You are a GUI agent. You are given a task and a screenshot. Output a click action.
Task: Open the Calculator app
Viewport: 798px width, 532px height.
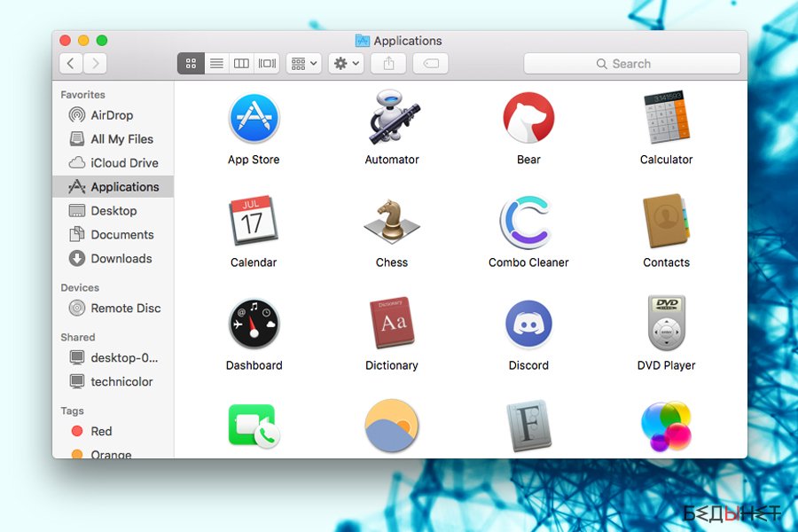pos(666,118)
